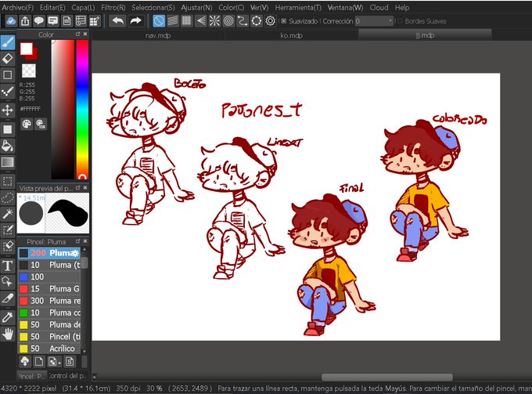Toggle the Suavizado checkbox

284,21
